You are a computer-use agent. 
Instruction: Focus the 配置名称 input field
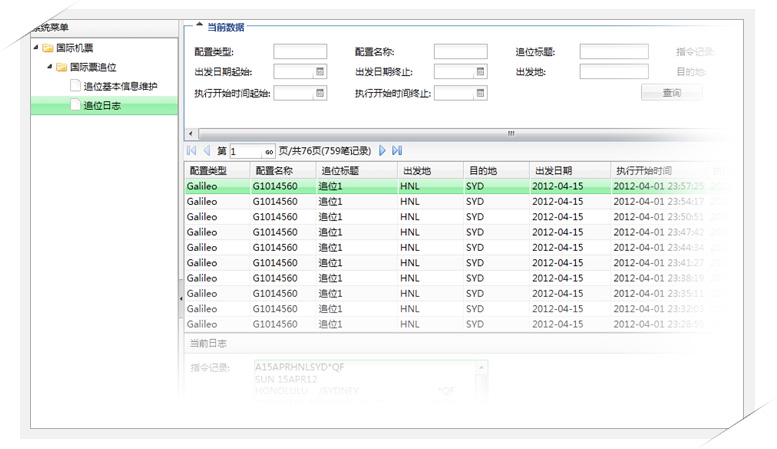click(461, 52)
